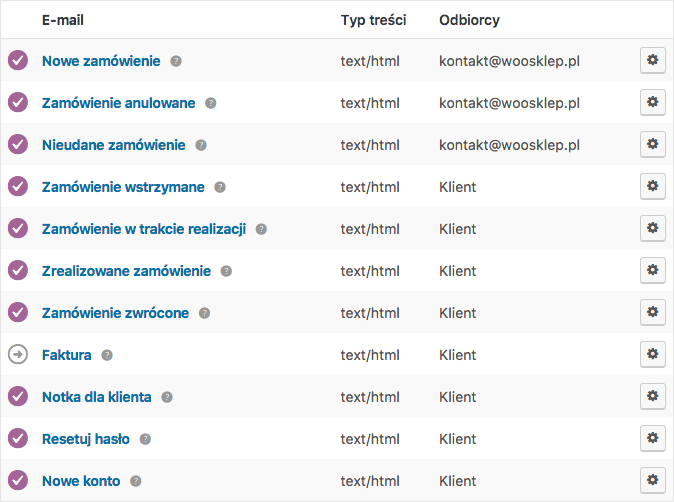Click gear button for Zrealizowane zamówienie
The height and width of the screenshot is (502, 674).
point(653,270)
